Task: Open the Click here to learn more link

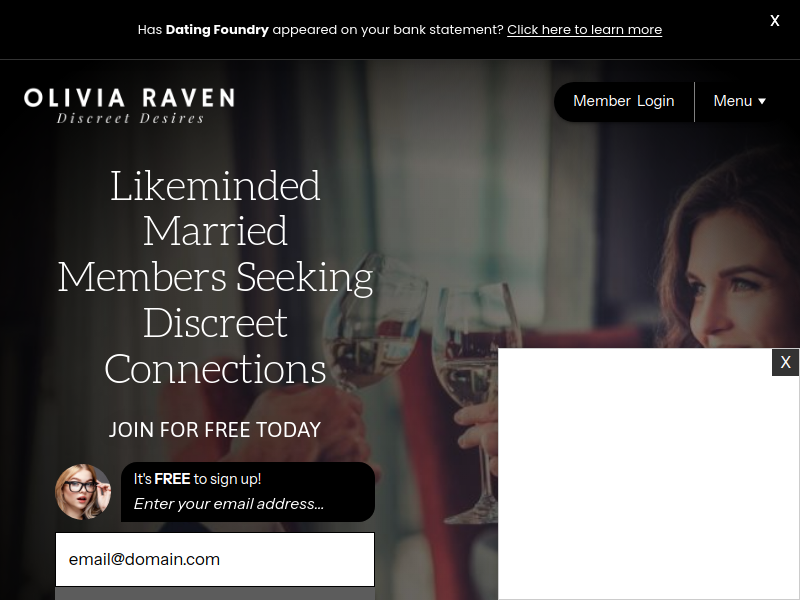Action: coord(584,30)
